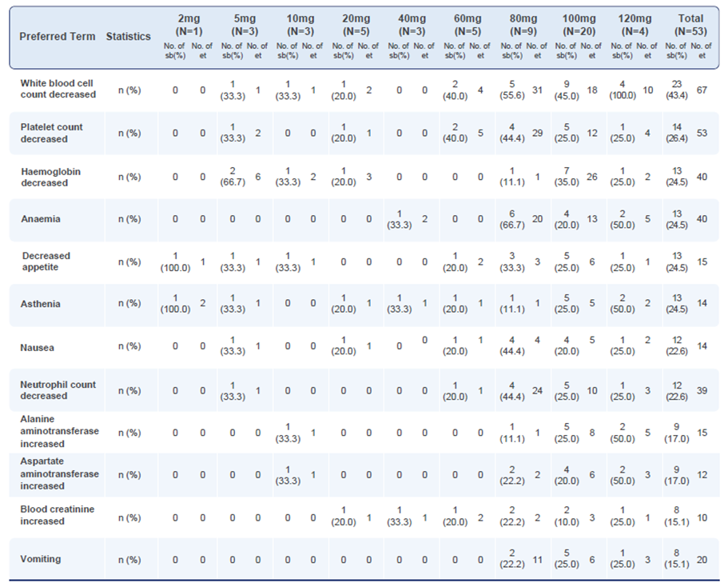The height and width of the screenshot is (587, 728).
Task: Click the Platelet count decreased row label
Action: click(x=52, y=133)
